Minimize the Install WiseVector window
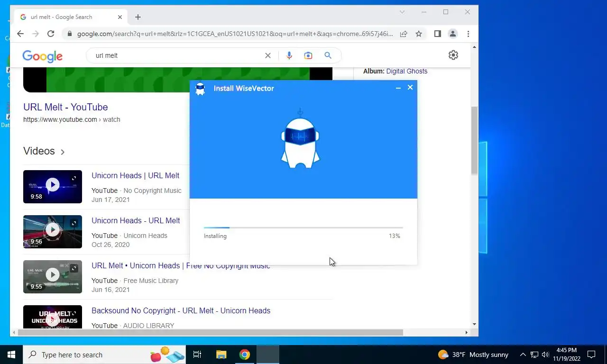 click(x=398, y=88)
